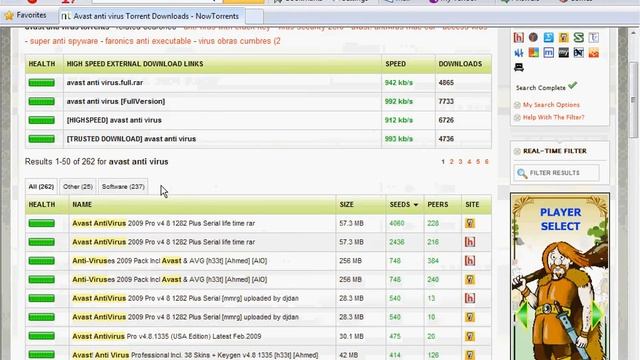Click the black sofa-shaped site icon

click(518, 67)
